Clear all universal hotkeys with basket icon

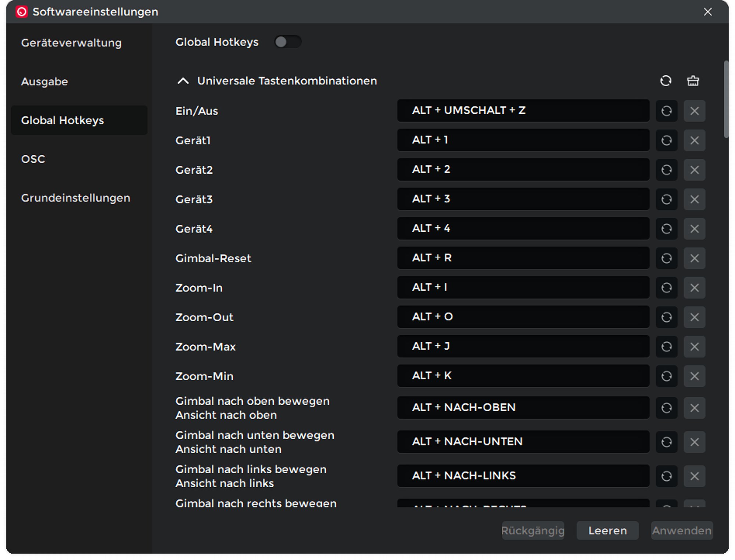click(x=693, y=81)
